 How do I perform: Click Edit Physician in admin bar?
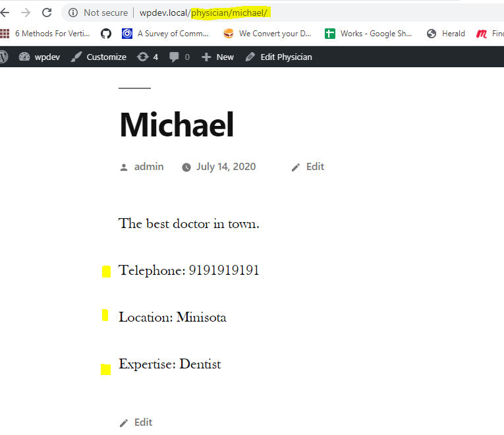tap(279, 57)
